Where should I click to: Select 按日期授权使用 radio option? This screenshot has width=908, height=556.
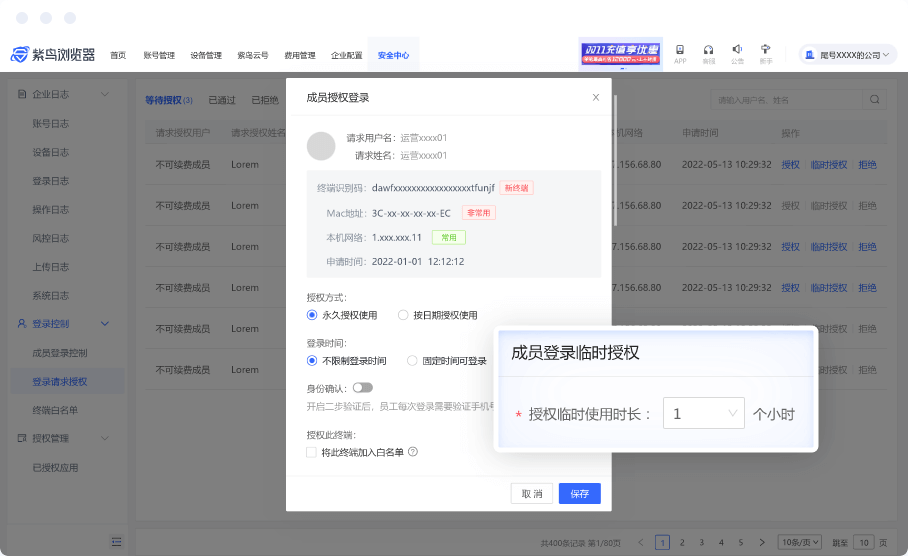tap(403, 315)
